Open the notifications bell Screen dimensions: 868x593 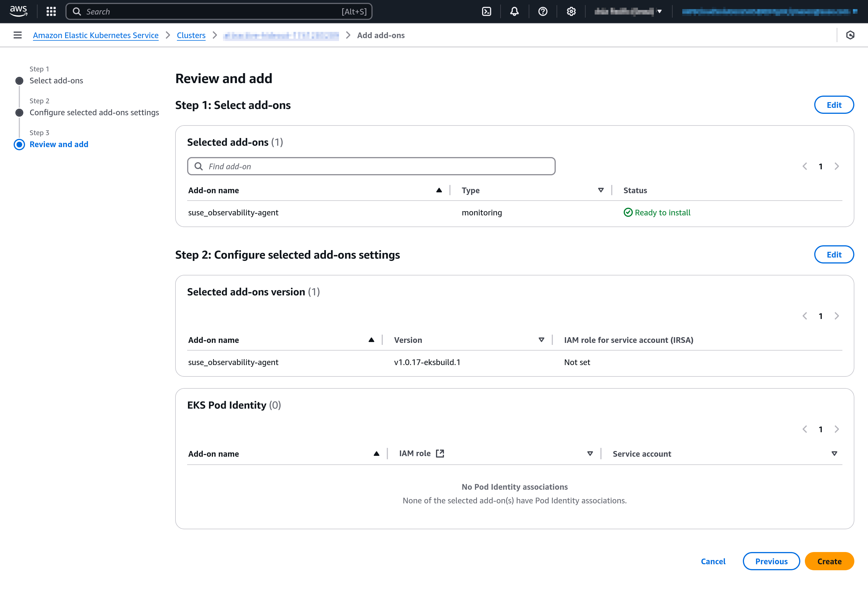[514, 12]
